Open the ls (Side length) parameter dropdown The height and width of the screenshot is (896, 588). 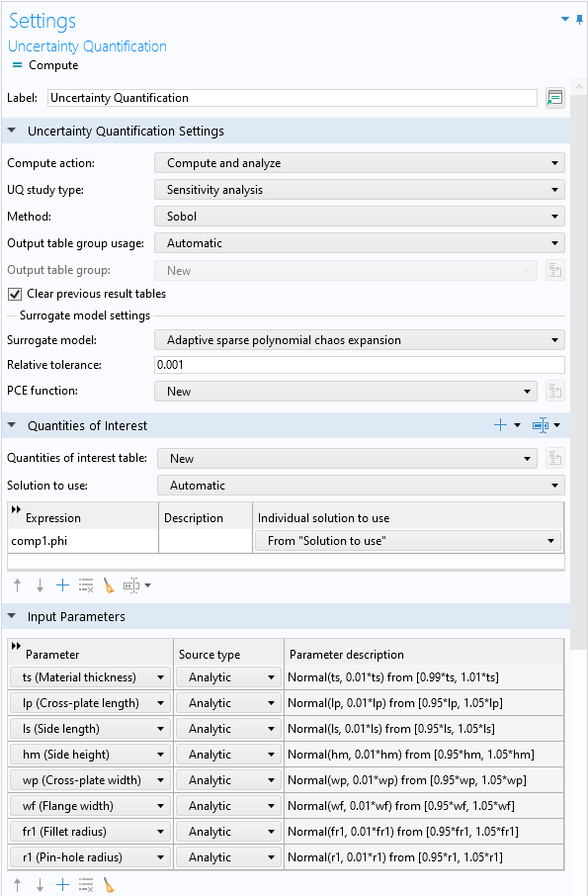[x=90, y=729]
